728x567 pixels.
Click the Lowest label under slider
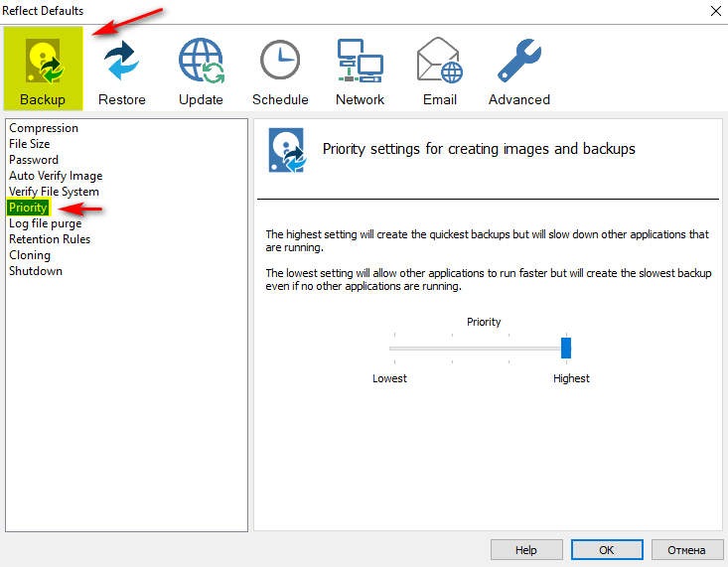click(389, 378)
